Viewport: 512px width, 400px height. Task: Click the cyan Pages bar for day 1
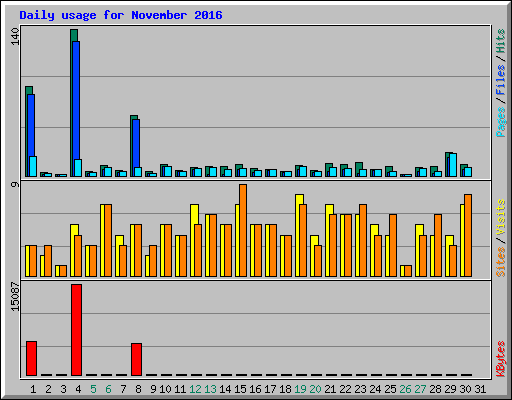click(x=33, y=166)
